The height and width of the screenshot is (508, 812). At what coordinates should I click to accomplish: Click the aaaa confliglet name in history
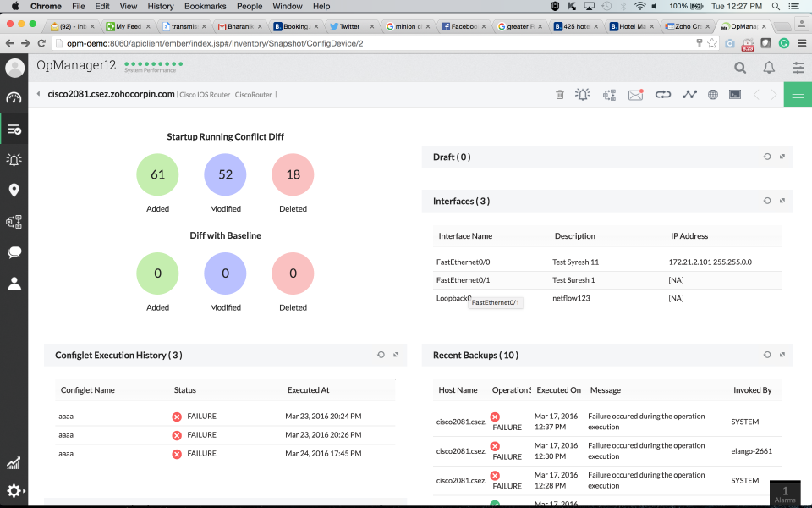pos(68,416)
